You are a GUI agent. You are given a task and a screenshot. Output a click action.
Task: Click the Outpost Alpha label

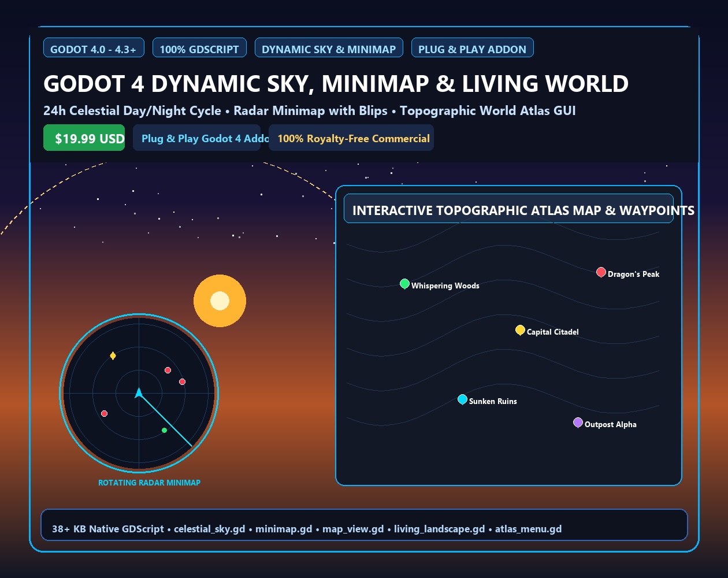pos(610,424)
